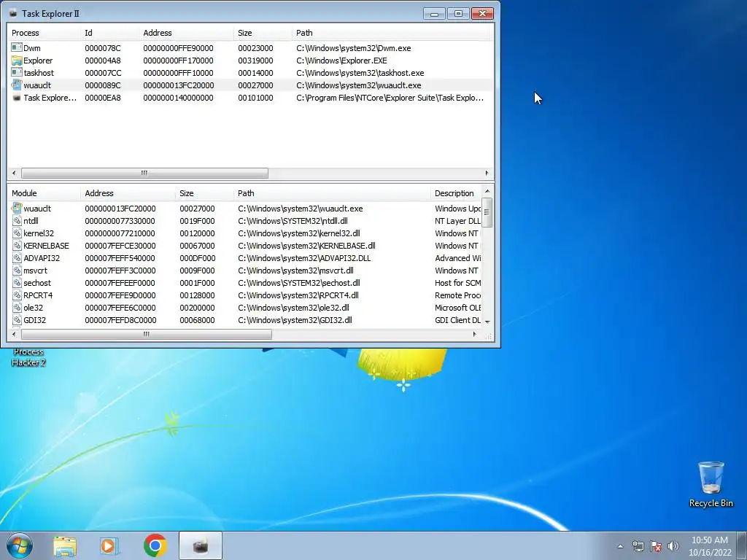Screen dimensions: 747x560
Task: Select the ntdll module icon
Action: pyautogui.click(x=17, y=220)
